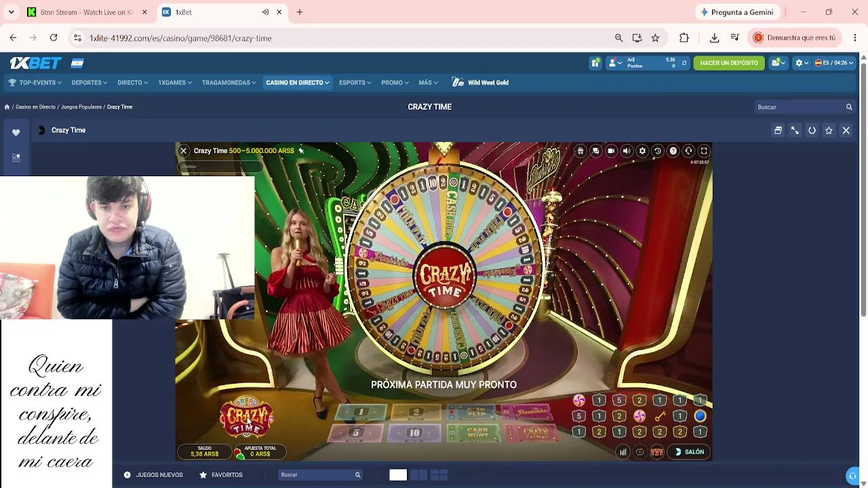Bet on the Coin Flip bonus
868x488 pixels.
pos(473,412)
